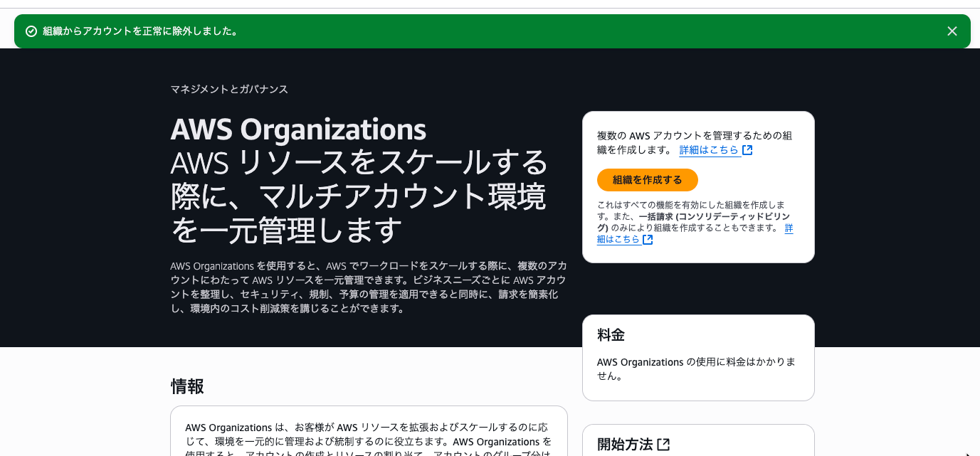
Task: Click the success checkmark icon in banner
Action: (x=31, y=31)
